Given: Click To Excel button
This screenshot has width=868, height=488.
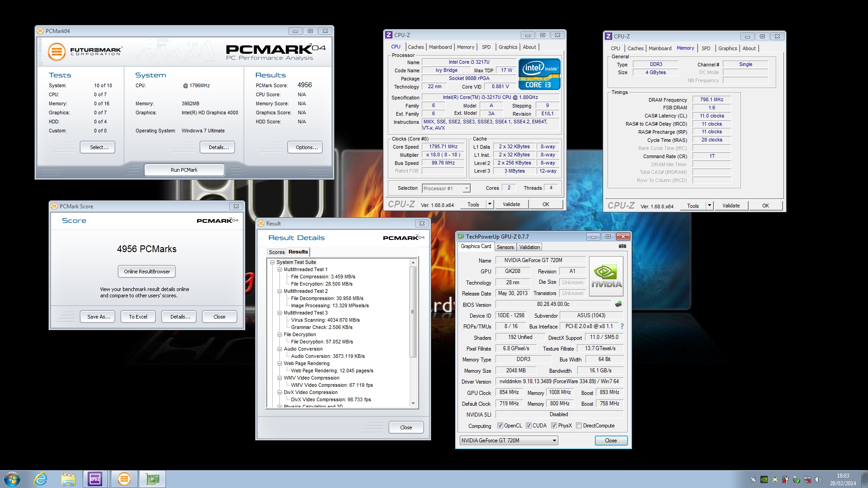Looking at the screenshot, I should [138, 317].
